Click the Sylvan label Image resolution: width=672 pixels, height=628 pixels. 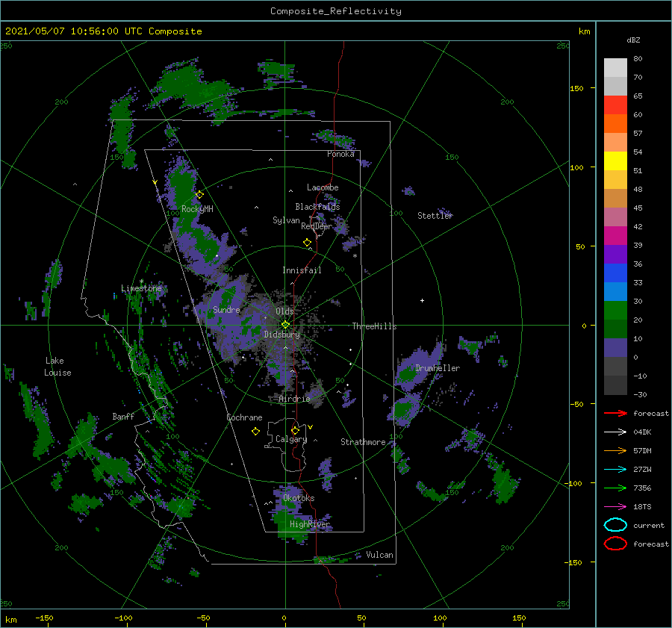tap(286, 220)
